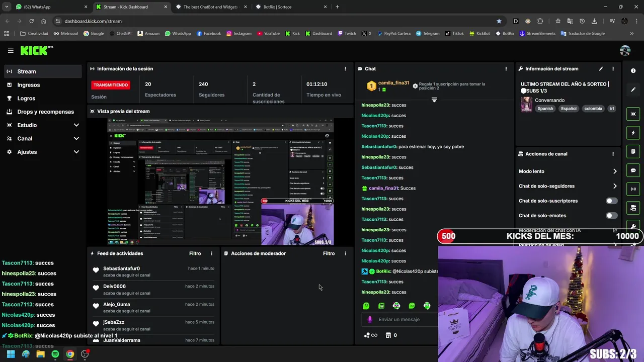The height and width of the screenshot is (362, 644).
Task: Toggle the stream preview panel icon in right sidebar
Action: pyautogui.click(x=633, y=114)
